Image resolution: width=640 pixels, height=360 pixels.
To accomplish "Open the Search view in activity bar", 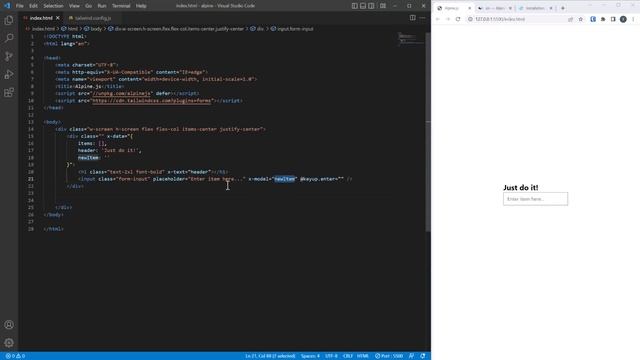I will point(9,38).
